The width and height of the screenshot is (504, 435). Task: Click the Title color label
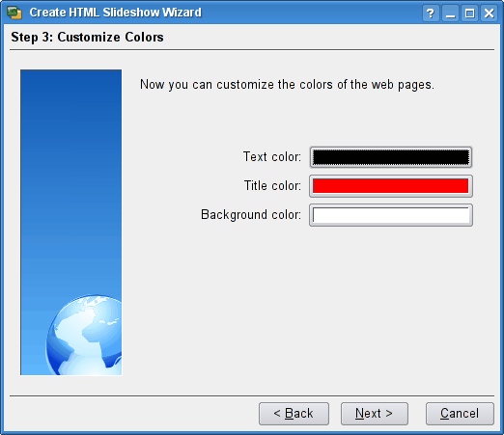[272, 186]
